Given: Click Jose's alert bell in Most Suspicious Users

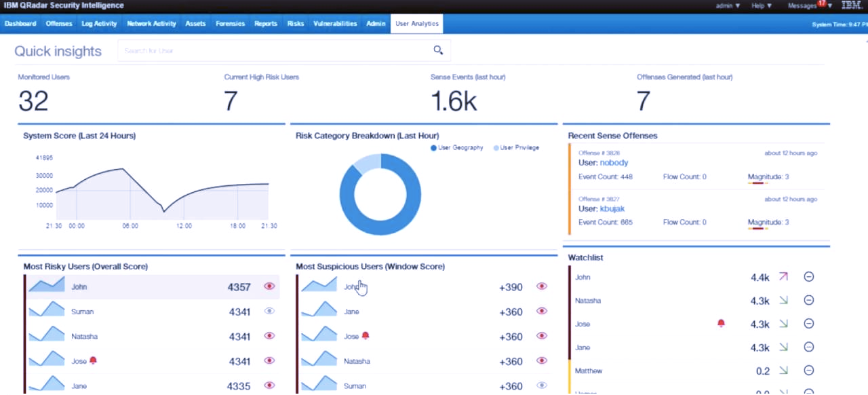Looking at the screenshot, I should coord(366,335).
